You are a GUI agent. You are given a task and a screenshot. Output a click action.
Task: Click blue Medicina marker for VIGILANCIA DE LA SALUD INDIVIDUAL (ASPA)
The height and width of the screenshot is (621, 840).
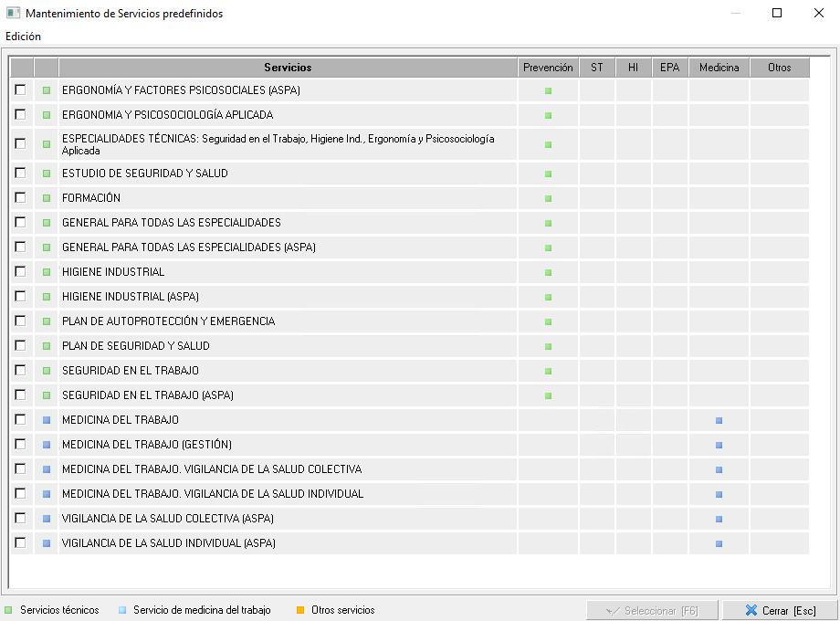[719, 543]
